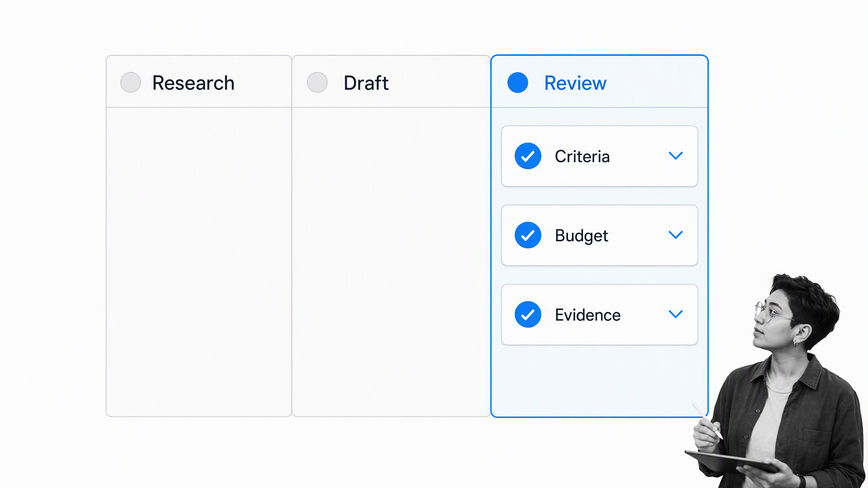The image size is (868, 488).
Task: Toggle the Budget checkmark
Action: coord(528,235)
